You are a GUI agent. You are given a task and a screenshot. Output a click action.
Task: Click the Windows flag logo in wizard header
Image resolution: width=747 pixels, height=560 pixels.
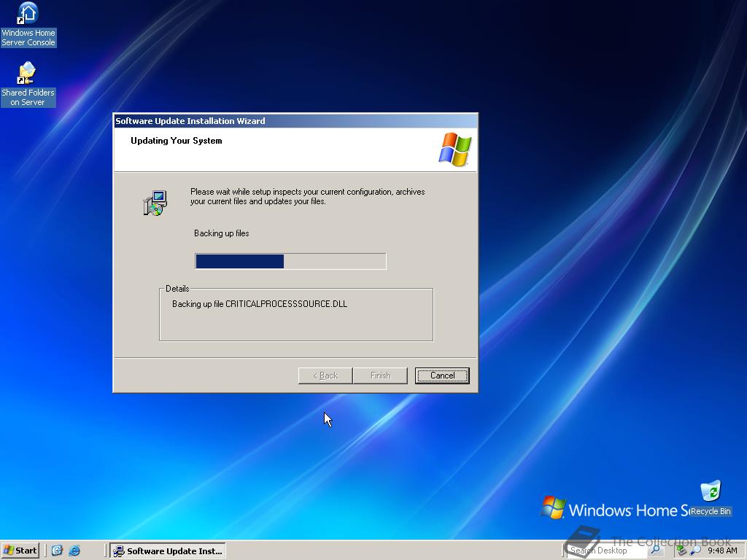(454, 149)
